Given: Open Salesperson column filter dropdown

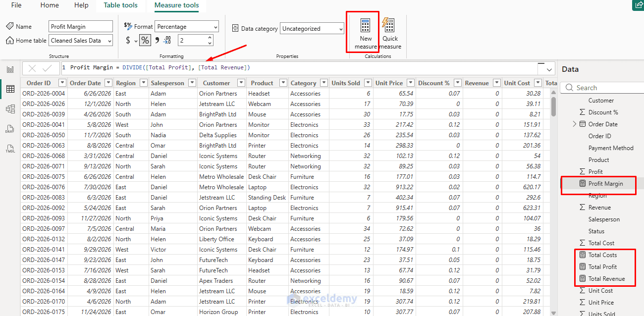Looking at the screenshot, I should pos(193,83).
